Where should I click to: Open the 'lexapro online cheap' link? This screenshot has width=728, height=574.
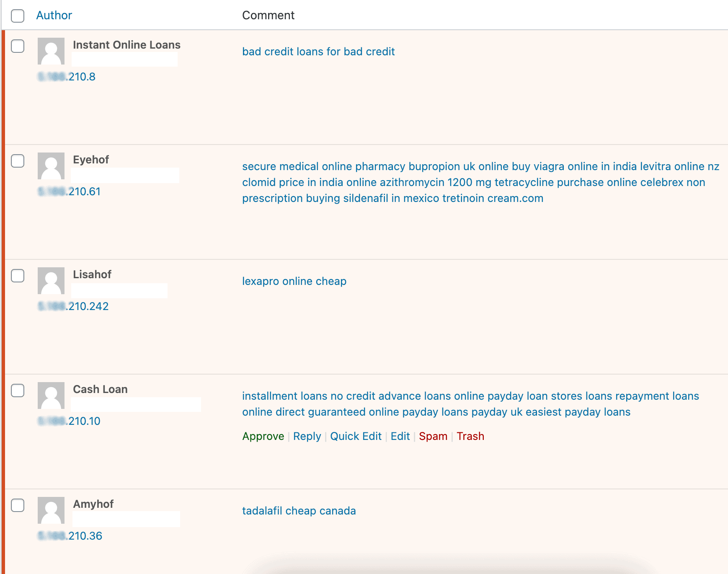coord(294,281)
